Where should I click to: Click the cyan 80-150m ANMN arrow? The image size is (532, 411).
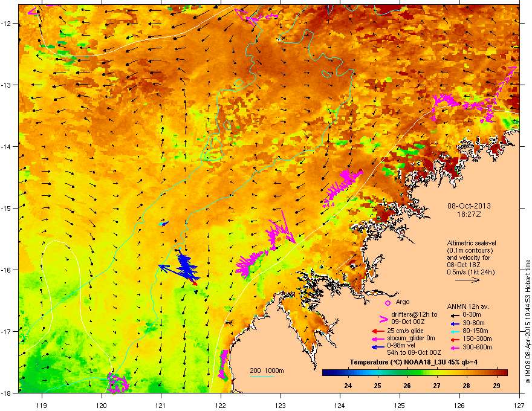(x=455, y=331)
